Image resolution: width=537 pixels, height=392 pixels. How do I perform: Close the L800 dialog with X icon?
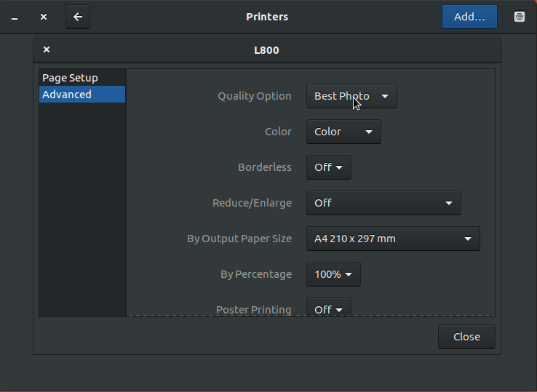point(47,49)
